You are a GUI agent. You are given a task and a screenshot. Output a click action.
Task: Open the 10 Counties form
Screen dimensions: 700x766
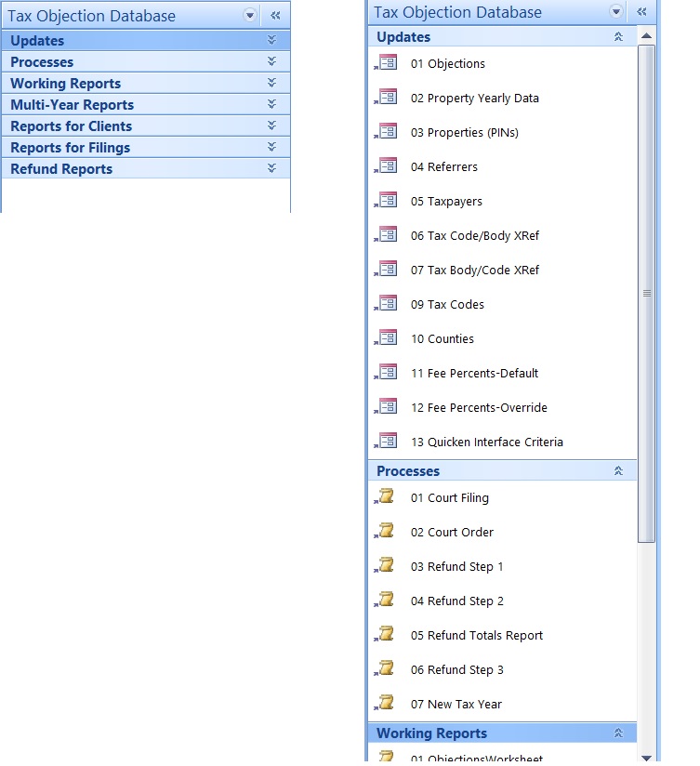coord(442,338)
